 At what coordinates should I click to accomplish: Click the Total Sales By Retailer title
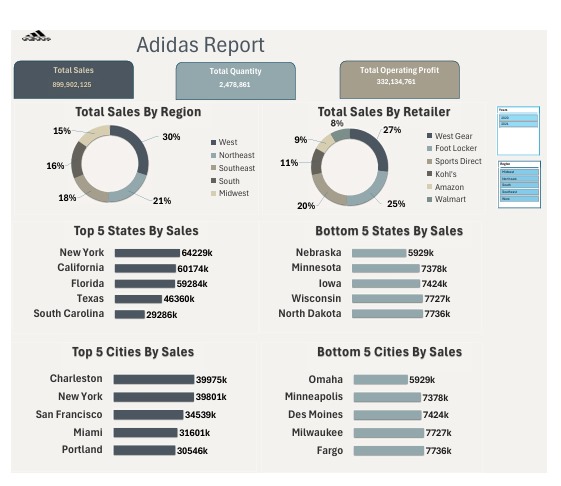[384, 112]
